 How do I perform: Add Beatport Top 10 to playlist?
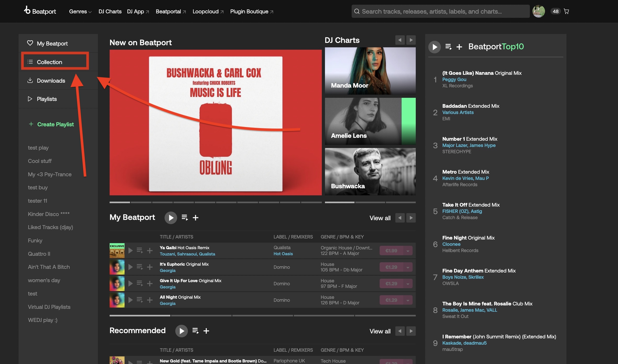click(x=459, y=47)
